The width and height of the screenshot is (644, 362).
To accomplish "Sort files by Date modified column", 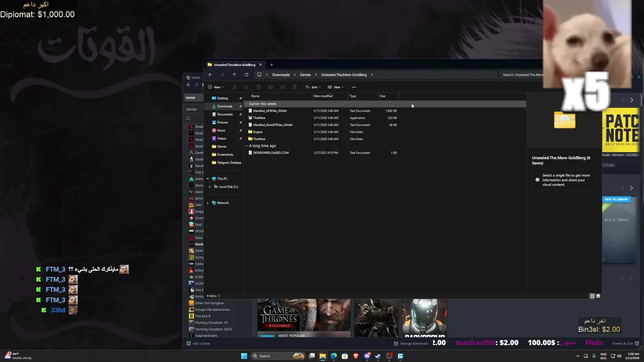I will pos(330,96).
